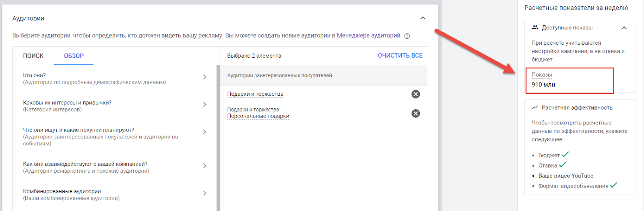Remove the "Персональные подарки" audience
644x211 pixels.
coord(416,114)
